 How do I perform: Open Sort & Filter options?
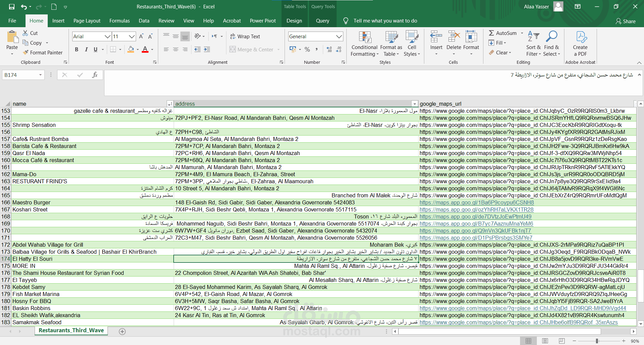(x=533, y=44)
